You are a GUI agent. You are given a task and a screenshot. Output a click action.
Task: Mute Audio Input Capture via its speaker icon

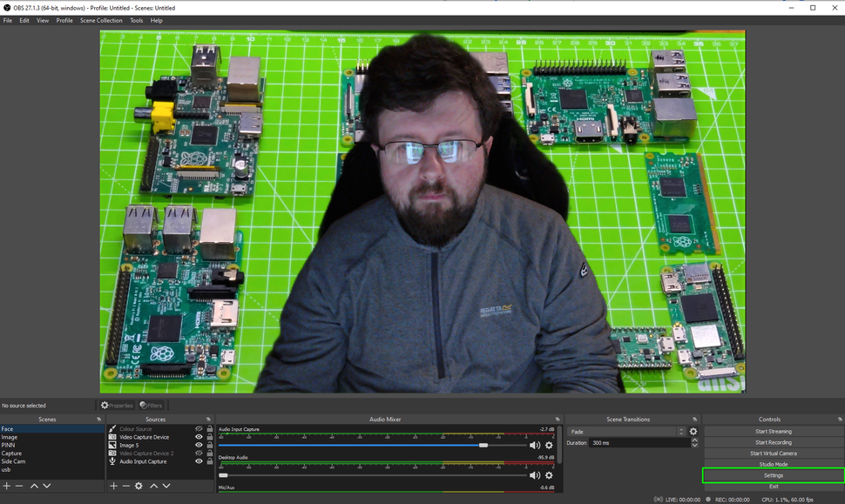point(535,445)
